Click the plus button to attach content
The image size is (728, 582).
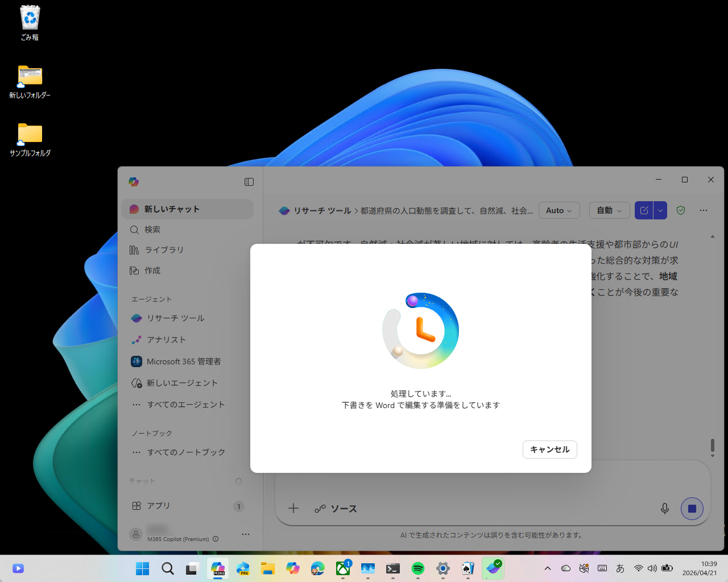tap(293, 508)
